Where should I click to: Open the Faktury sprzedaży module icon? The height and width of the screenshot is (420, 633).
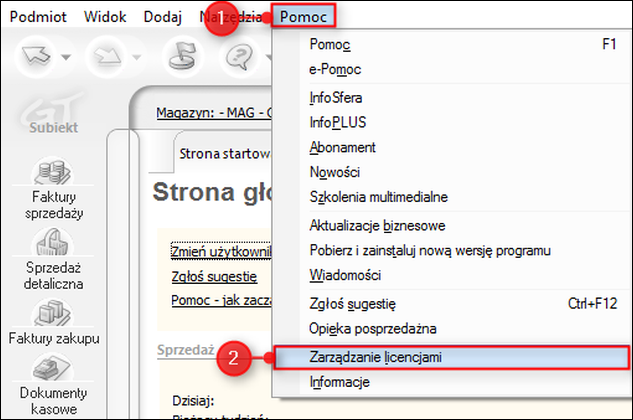pyautogui.click(x=53, y=187)
